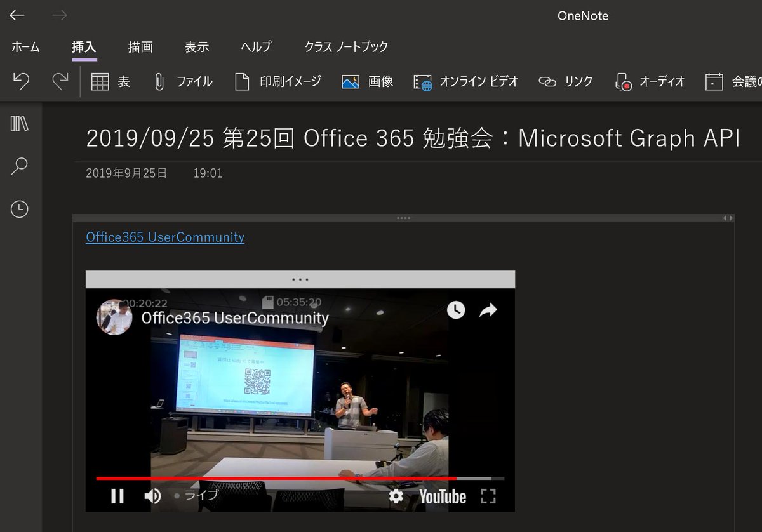The image size is (762, 532).
Task: Click the channel avatar in the video
Action: pos(114,317)
